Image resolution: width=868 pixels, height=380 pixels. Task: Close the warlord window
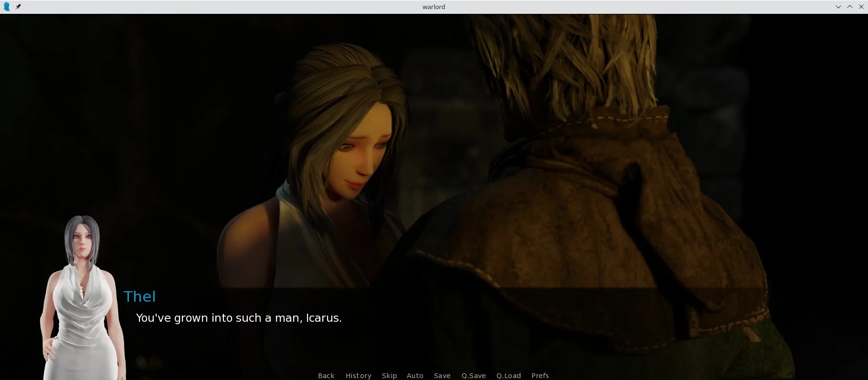tap(861, 7)
